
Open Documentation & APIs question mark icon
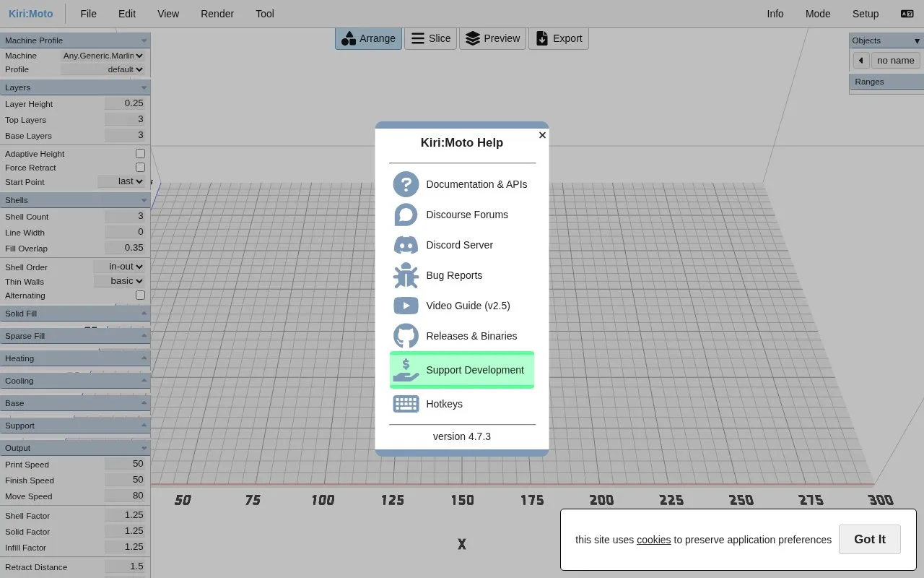coord(406,184)
